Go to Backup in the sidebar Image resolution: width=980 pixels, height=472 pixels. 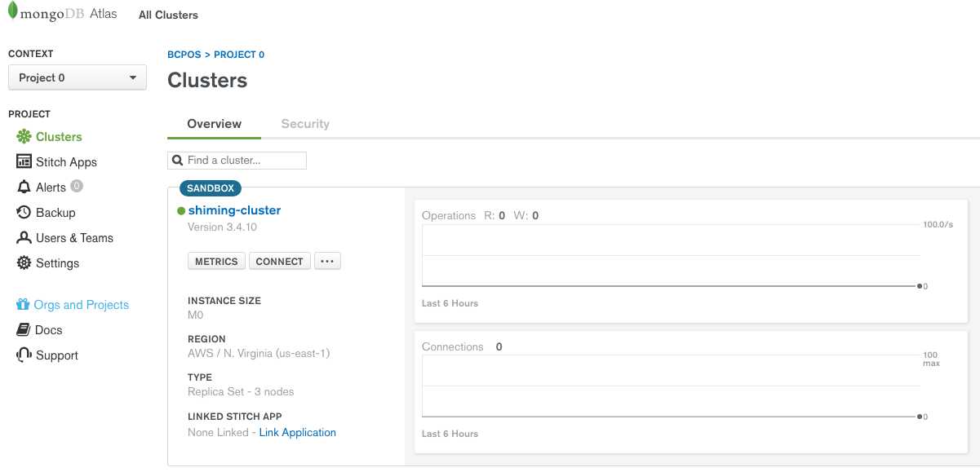55,213
